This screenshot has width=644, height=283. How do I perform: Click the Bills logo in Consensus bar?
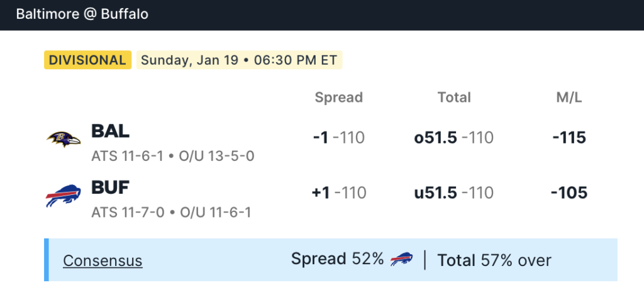402,259
